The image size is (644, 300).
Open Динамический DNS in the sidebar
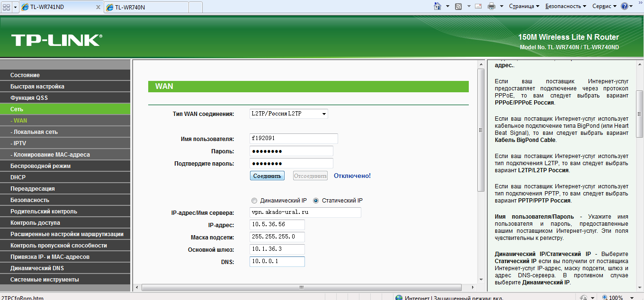pos(65,268)
